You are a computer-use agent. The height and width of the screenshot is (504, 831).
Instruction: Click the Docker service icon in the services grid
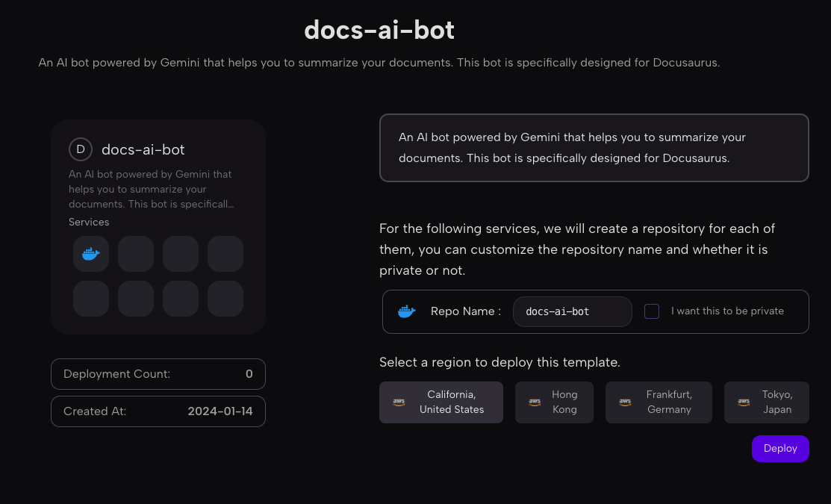91,254
